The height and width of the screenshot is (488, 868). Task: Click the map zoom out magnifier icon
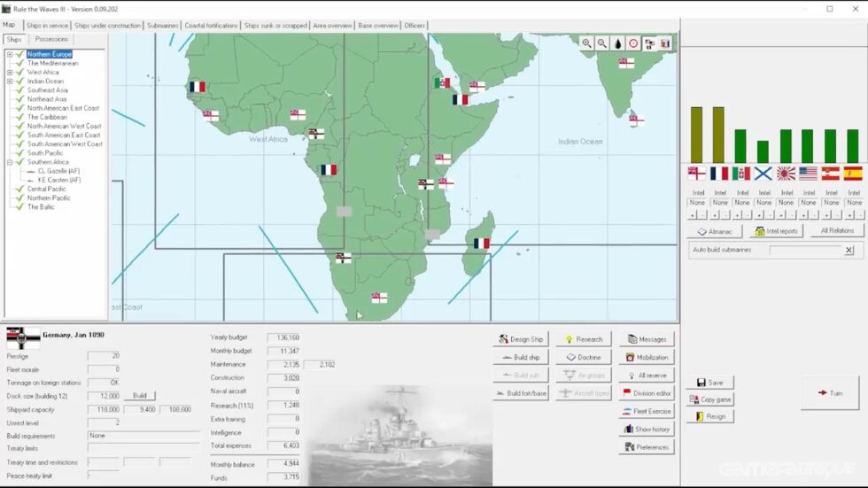(x=601, y=43)
